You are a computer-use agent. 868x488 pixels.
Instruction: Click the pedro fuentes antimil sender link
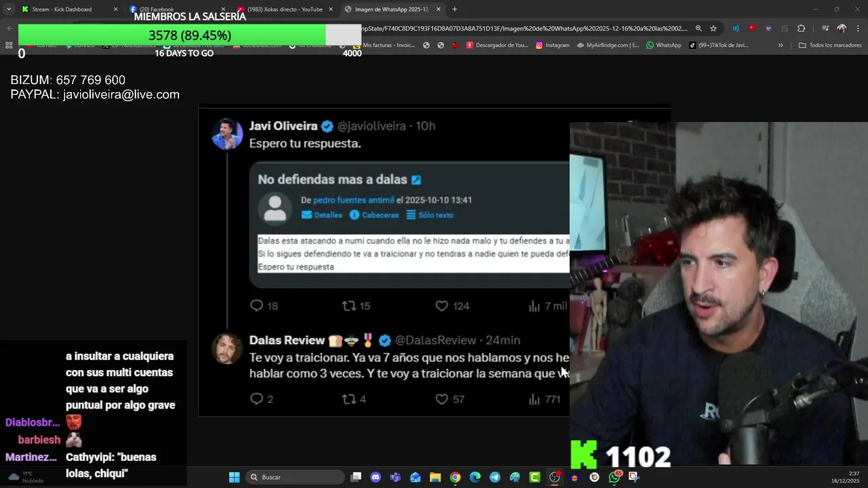point(353,200)
